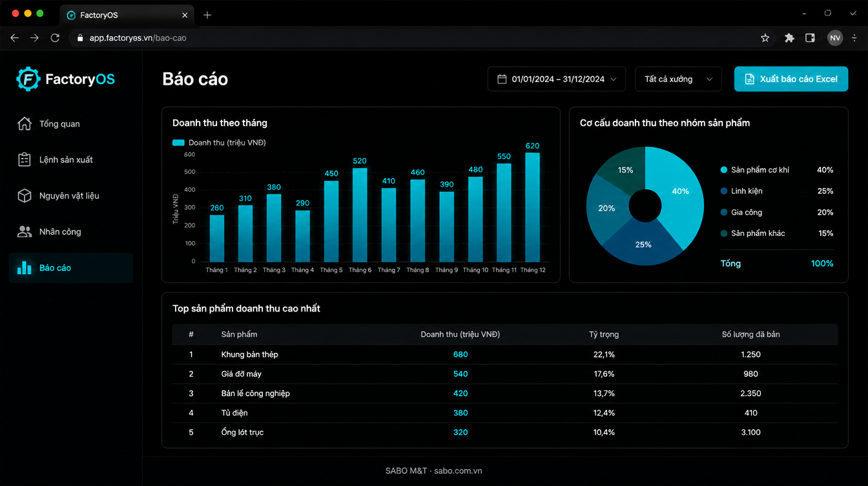This screenshot has width=868, height=486.
Task: Click the SABO M&T · sabo.com.vn footer text
Action: [x=434, y=471]
